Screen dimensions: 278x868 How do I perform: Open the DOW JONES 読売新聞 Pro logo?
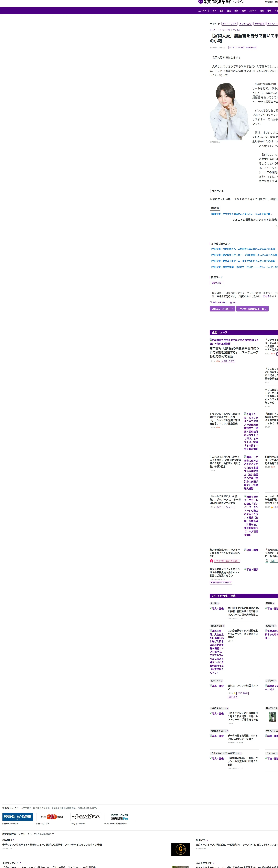tap(119, 817)
